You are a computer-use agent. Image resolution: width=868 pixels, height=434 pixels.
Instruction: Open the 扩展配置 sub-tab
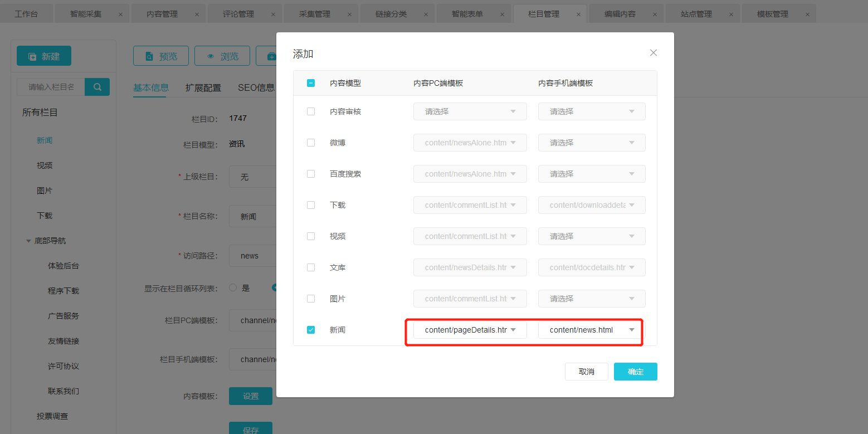[203, 87]
